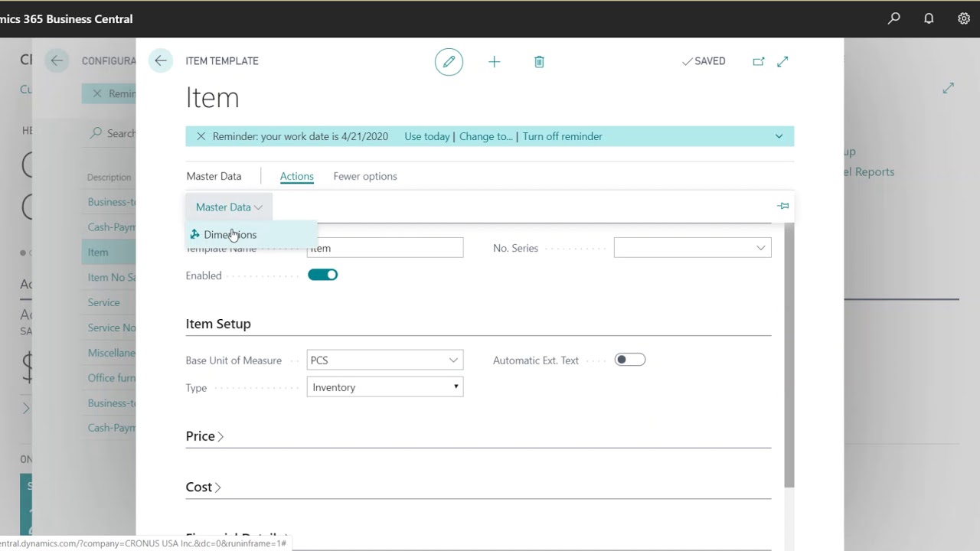Expand the reminder notification chevron
Viewport: 980px width, 551px height.
tap(779, 136)
